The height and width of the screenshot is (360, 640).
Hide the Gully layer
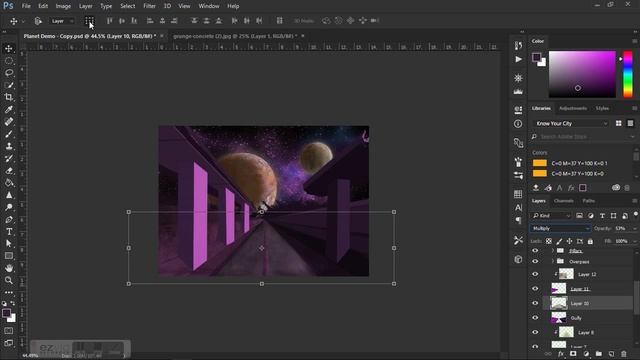pos(535,318)
